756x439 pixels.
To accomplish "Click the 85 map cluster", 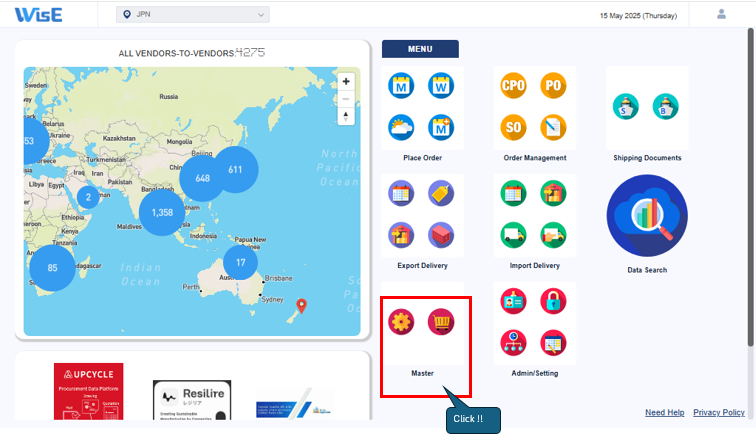I will [53, 268].
